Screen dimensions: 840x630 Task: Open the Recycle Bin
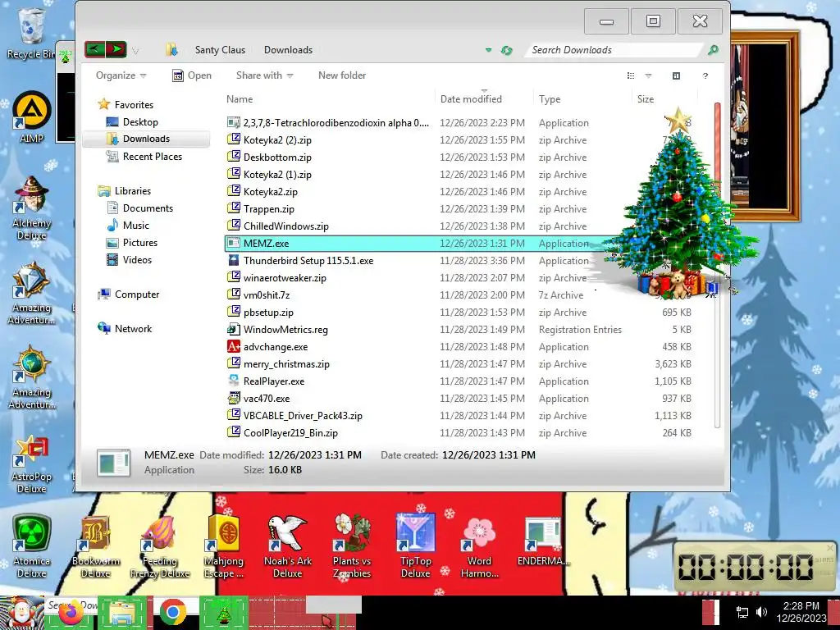pos(30,32)
